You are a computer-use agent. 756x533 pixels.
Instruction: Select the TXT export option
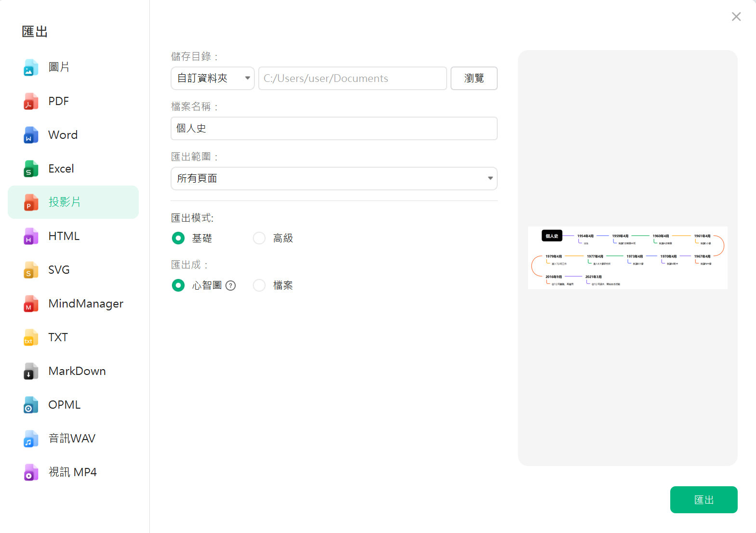coord(73,337)
